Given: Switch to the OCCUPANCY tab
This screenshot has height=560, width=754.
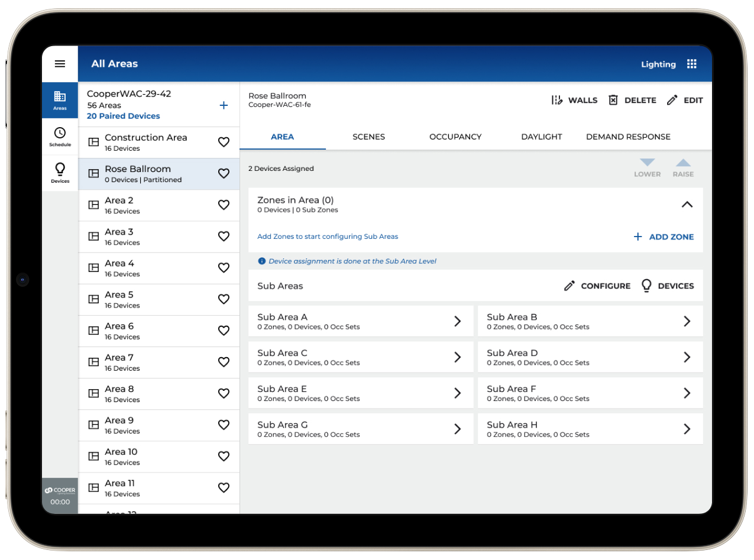Looking at the screenshot, I should pos(455,137).
